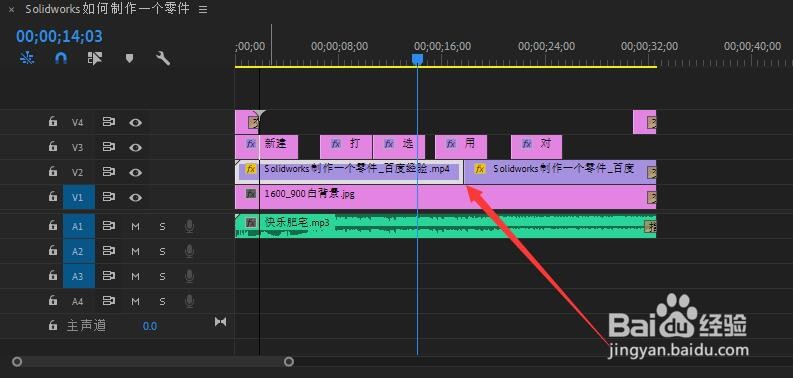The width and height of the screenshot is (793, 378).
Task: Enable voice-over record on A1
Action: click(190, 226)
